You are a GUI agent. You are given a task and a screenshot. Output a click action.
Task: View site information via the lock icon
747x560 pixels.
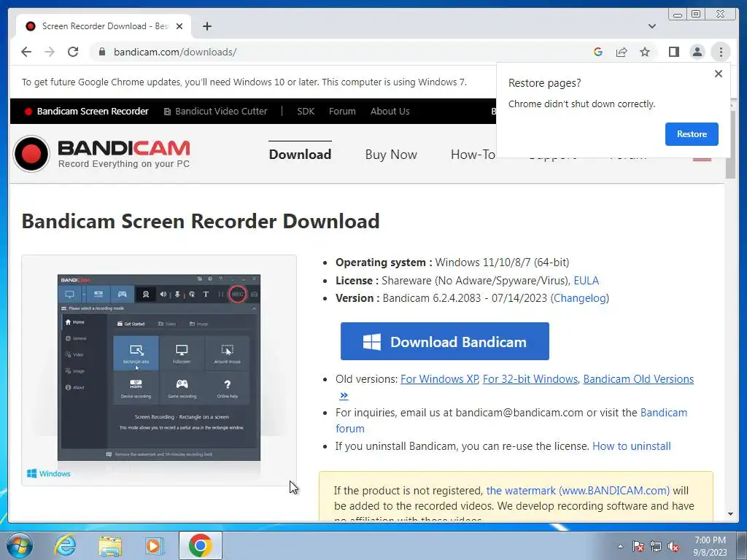coord(102,52)
